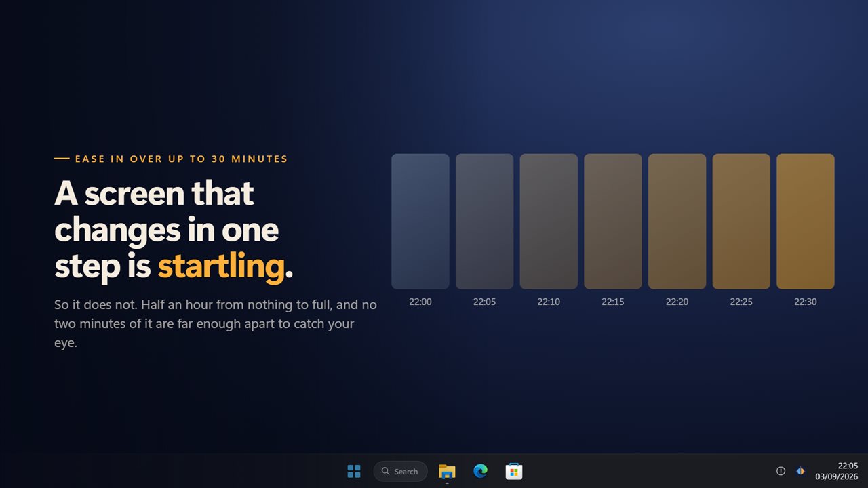Screen dimensions: 868x488
Task: Click the highlighted word "startling"
Action: point(221,266)
